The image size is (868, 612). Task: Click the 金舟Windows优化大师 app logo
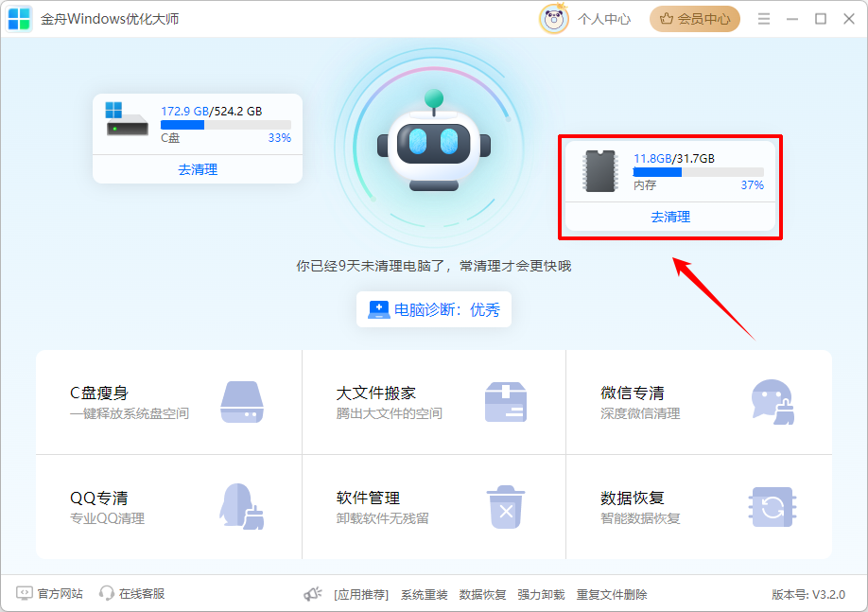[19, 19]
